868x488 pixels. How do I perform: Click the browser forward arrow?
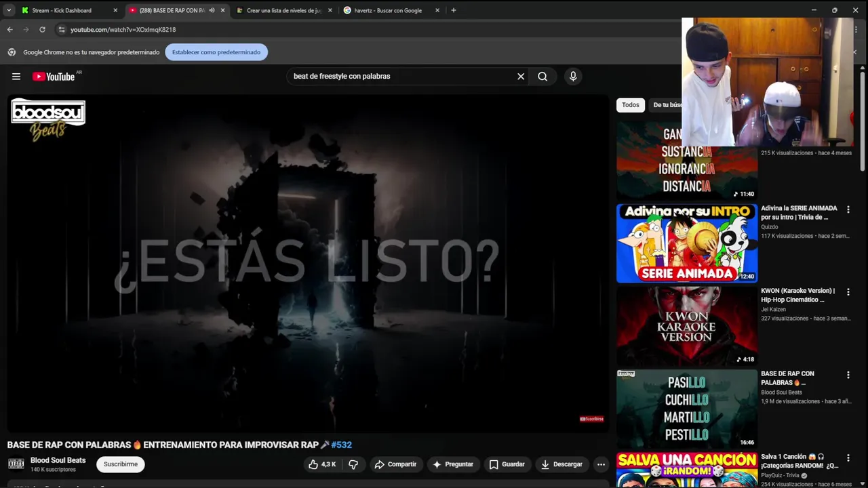[26, 30]
